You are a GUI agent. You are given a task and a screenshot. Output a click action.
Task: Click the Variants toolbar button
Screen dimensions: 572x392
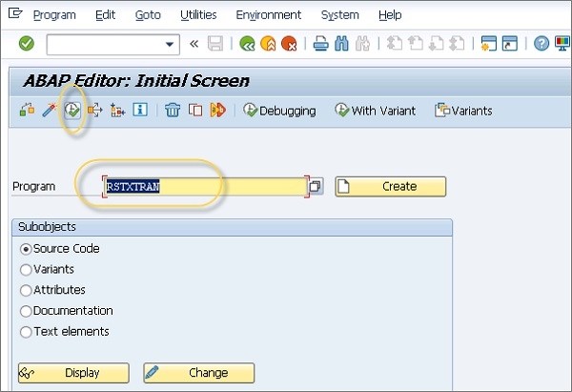pyautogui.click(x=463, y=111)
